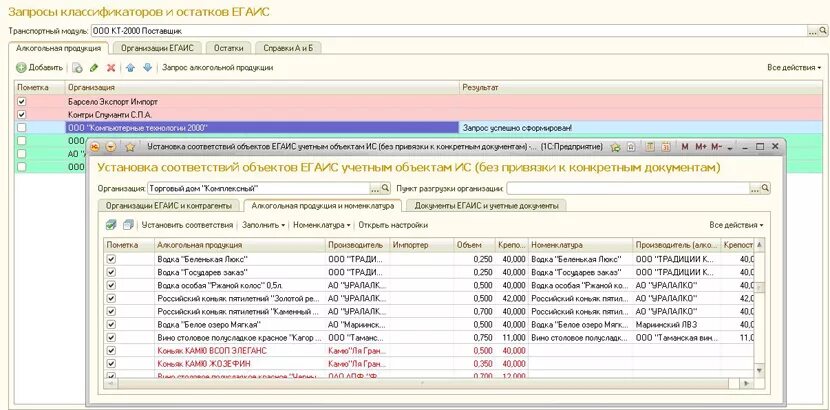This screenshot has width=830, height=410.
Task: Toggle checkbox for Коньяк КАМЮ ЖОЗЕФИН
Action: (111, 363)
